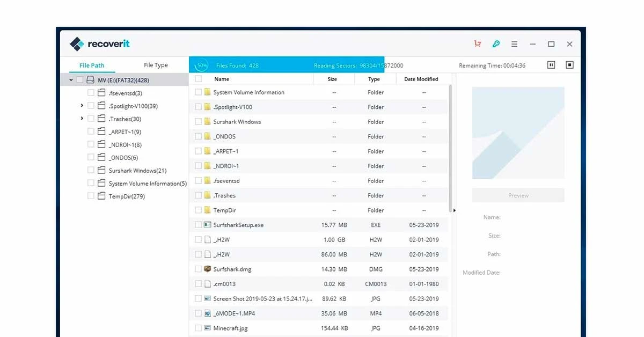Switch to the File Type tab
The height and width of the screenshot is (337, 644).
155,65
